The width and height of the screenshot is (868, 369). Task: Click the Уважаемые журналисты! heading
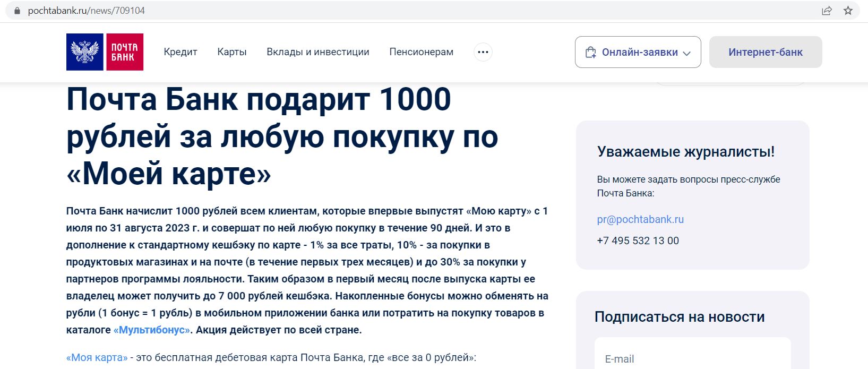[686, 151]
